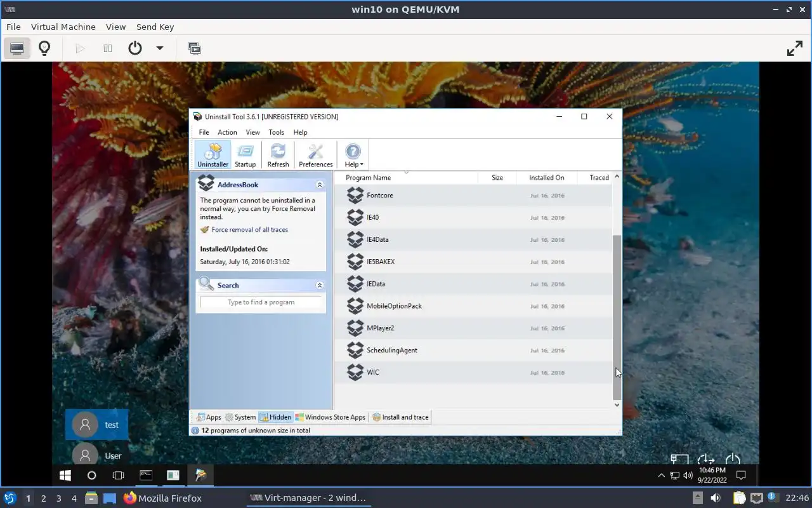The height and width of the screenshot is (508, 812).
Task: Switch to the System tab
Action: coord(240,417)
